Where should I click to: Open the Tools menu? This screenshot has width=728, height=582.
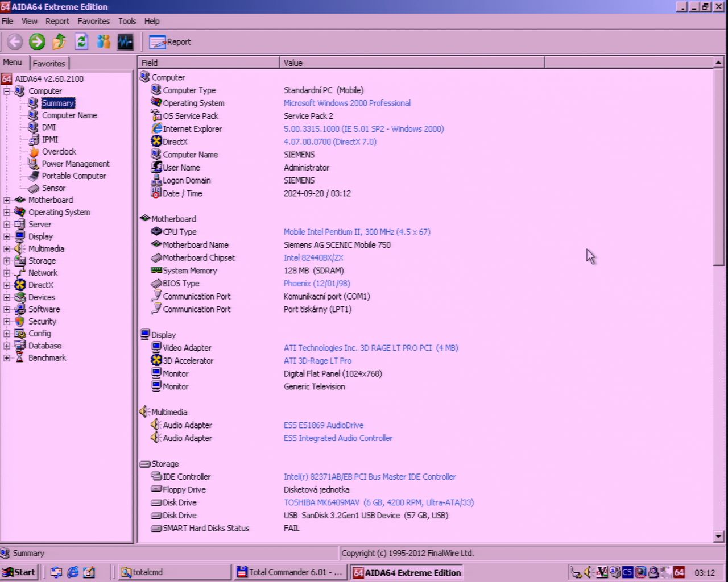click(x=127, y=21)
